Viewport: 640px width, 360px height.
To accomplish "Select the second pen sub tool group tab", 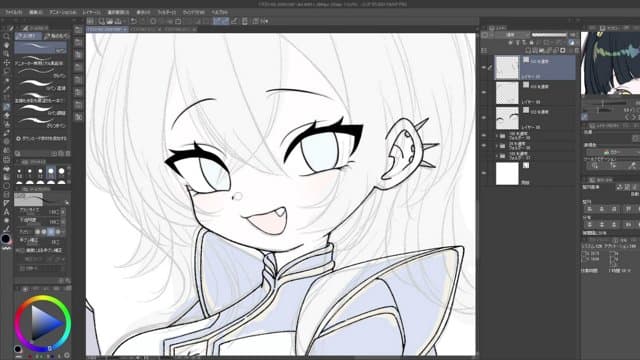I will pos(56,36).
